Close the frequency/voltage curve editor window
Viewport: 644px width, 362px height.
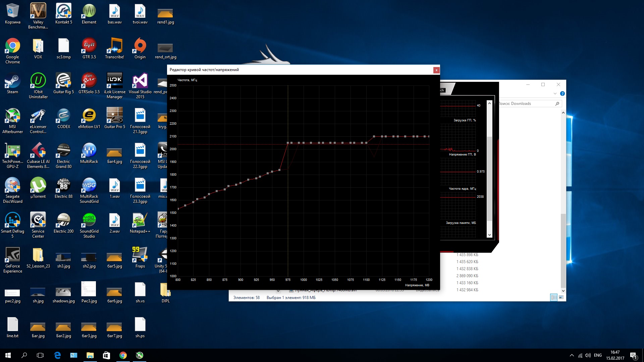click(436, 70)
